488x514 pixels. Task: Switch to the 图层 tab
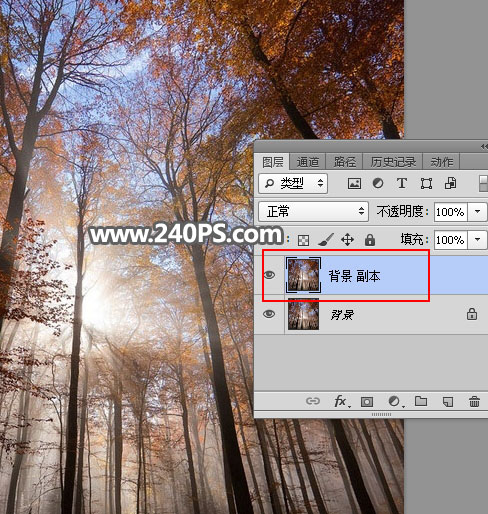[272, 162]
